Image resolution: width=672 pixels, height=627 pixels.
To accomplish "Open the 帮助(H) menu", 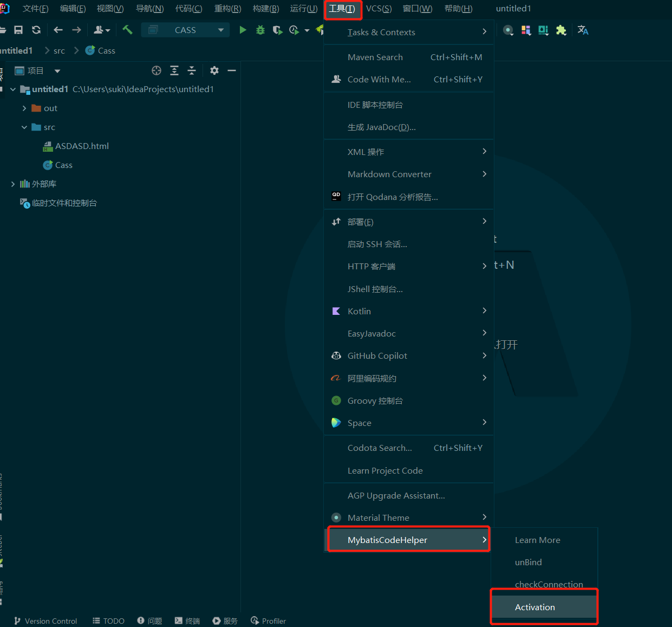I will click(458, 9).
